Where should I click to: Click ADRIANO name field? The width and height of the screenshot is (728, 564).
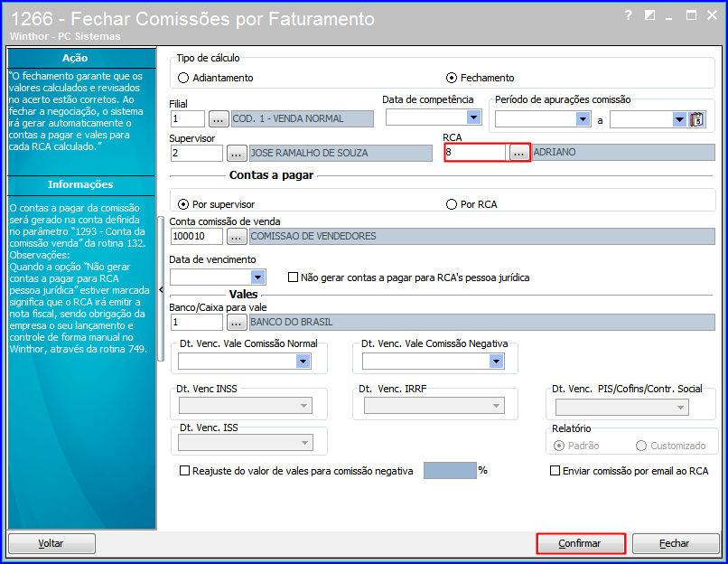point(623,153)
